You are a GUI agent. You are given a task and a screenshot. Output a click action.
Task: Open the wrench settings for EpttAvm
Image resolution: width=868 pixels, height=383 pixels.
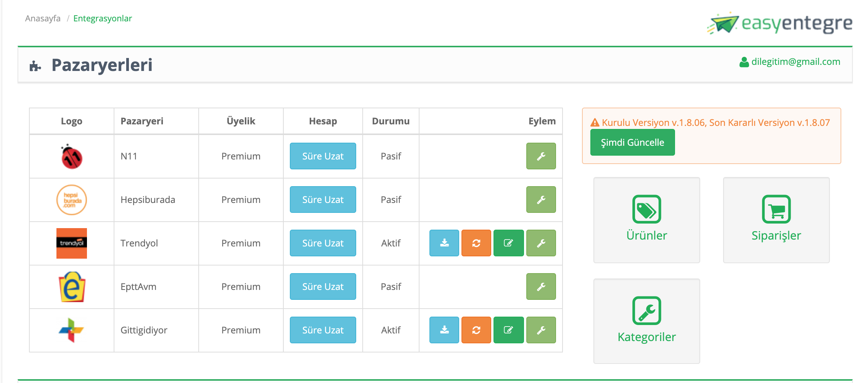pyautogui.click(x=541, y=286)
